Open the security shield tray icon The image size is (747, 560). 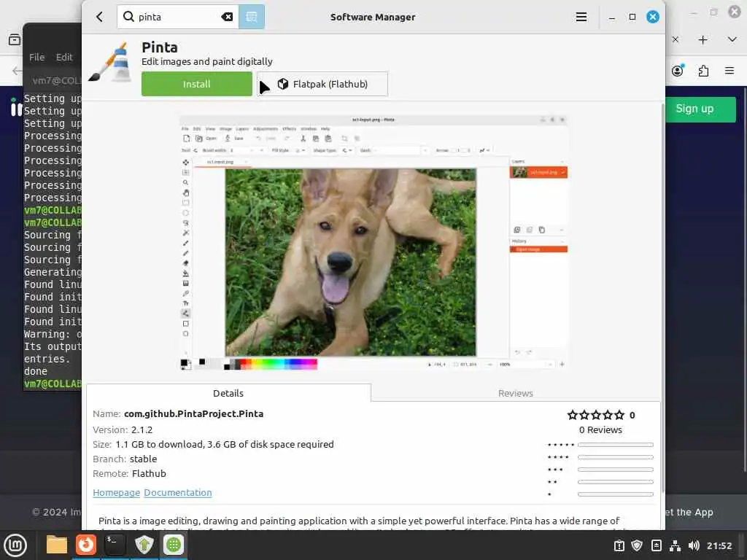pos(637,545)
